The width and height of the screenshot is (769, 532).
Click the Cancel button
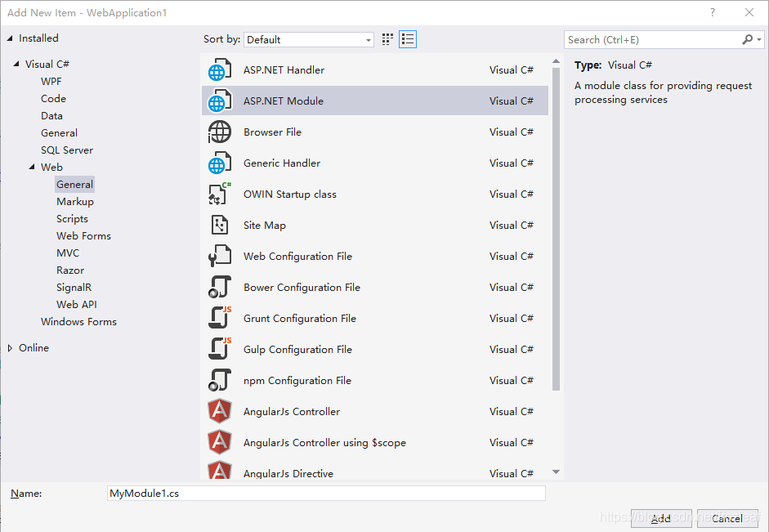[727, 518]
